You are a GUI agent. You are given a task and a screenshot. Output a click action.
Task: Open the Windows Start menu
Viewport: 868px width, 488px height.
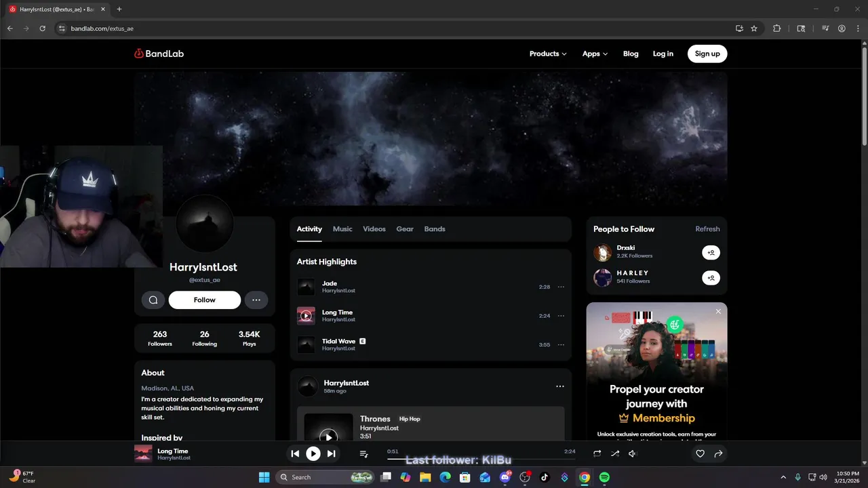coord(264,477)
